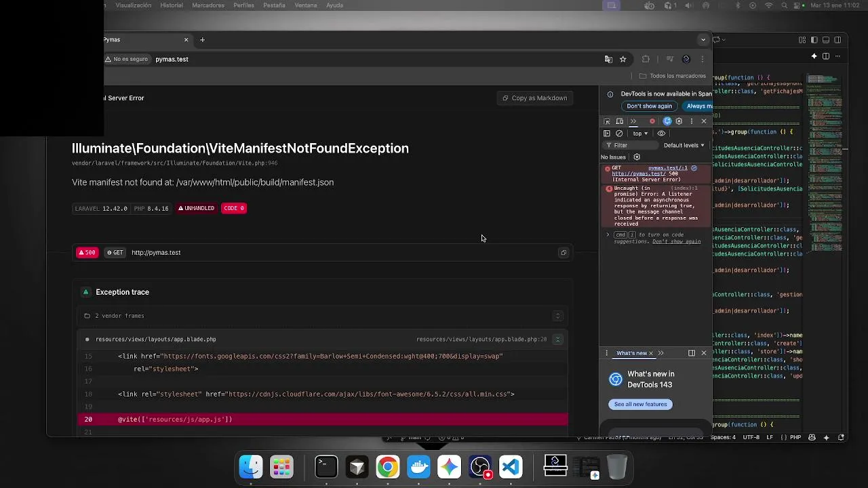
Task: Open Visual Studio Code from the Dock
Action: (x=511, y=467)
